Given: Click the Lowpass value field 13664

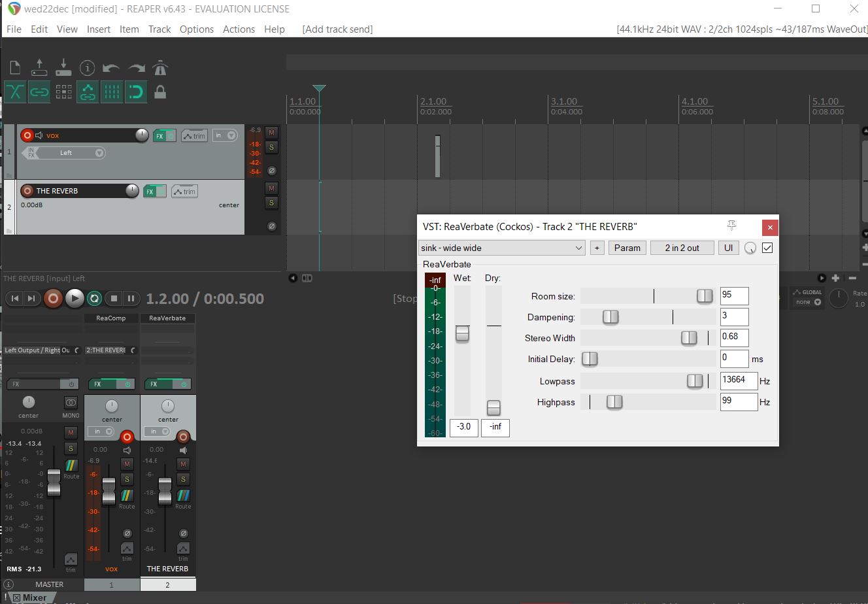Looking at the screenshot, I should (x=739, y=380).
